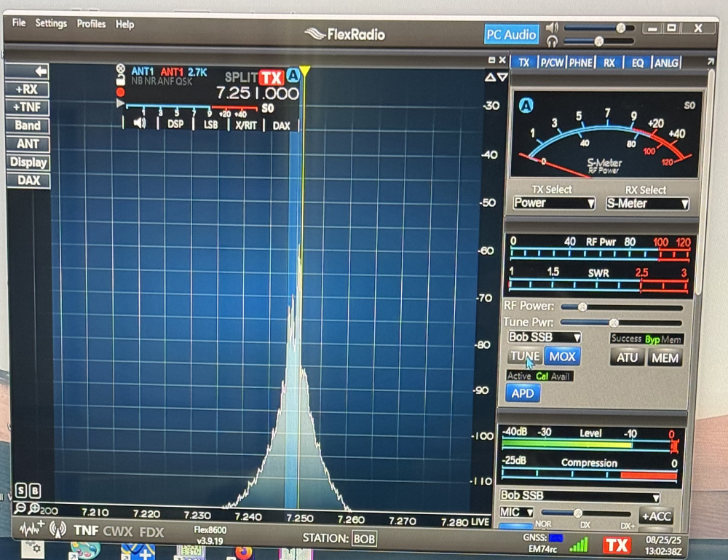
Task: Close slice A with the X icon
Action: pyautogui.click(x=120, y=68)
